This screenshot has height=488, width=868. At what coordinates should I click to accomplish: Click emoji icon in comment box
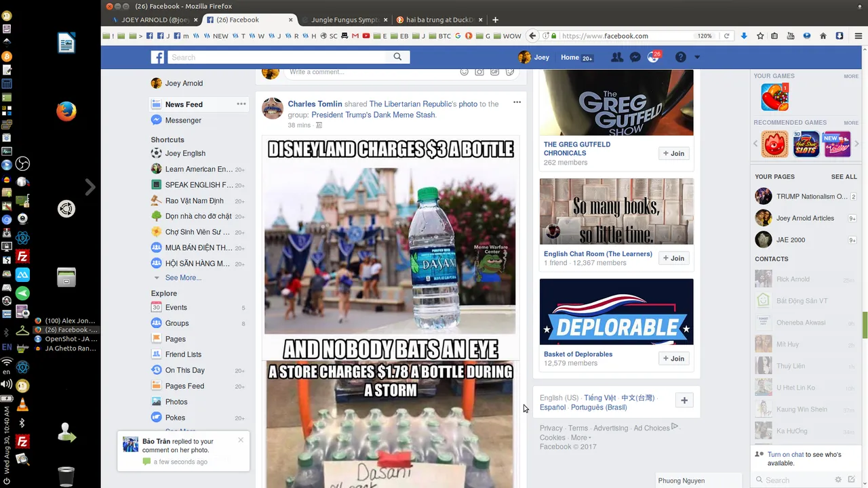click(465, 72)
